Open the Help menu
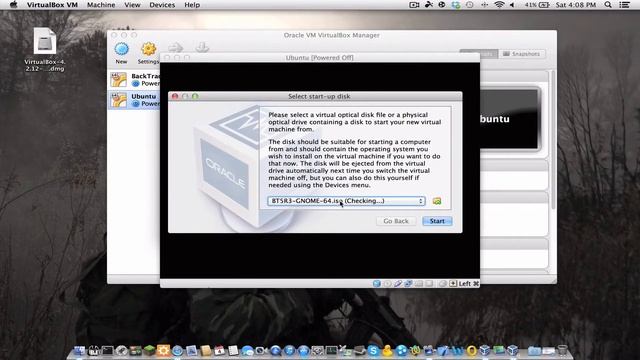This screenshot has width=640, height=360. click(192, 5)
